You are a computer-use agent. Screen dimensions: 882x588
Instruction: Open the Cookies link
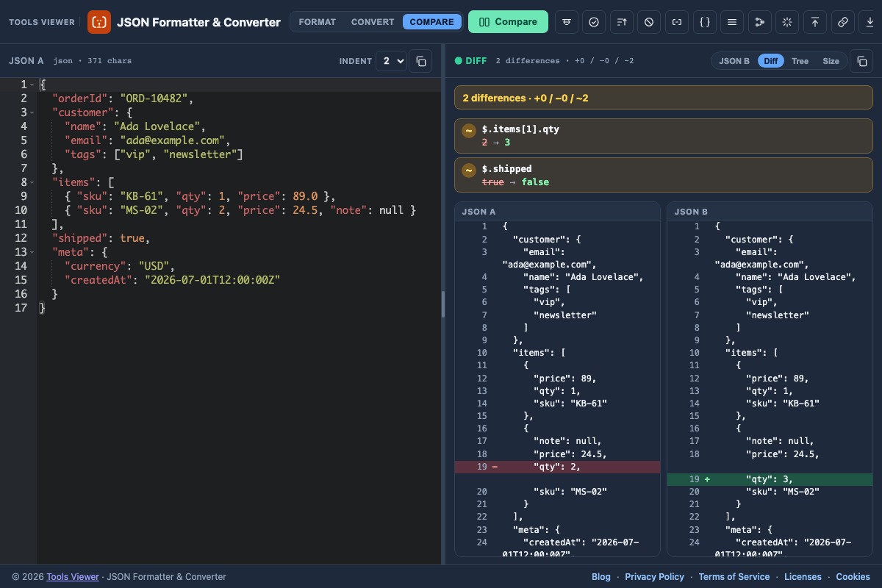tap(853, 577)
